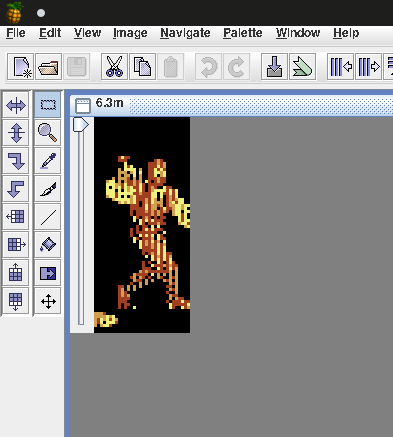Click the Open folder icon
The width and height of the screenshot is (393, 437).
tap(49, 66)
